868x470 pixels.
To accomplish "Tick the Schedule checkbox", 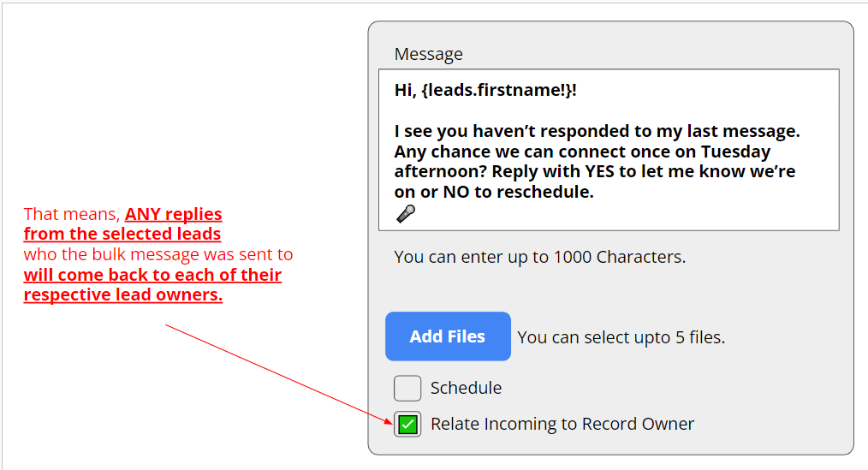I will tap(407, 388).
